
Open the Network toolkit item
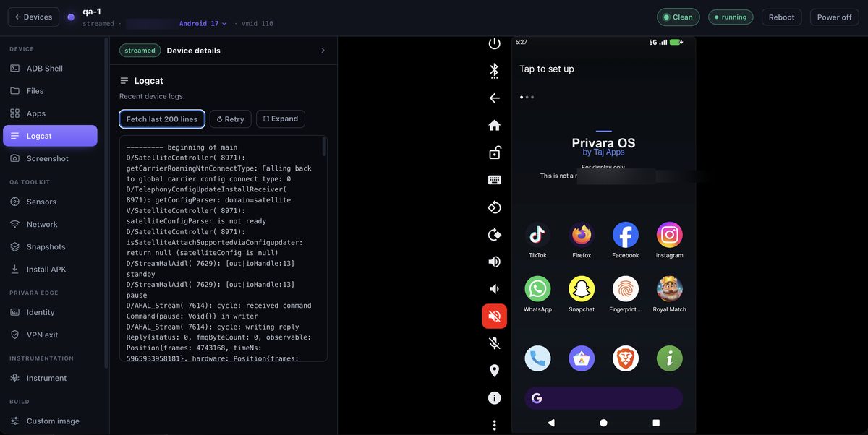coord(50,224)
